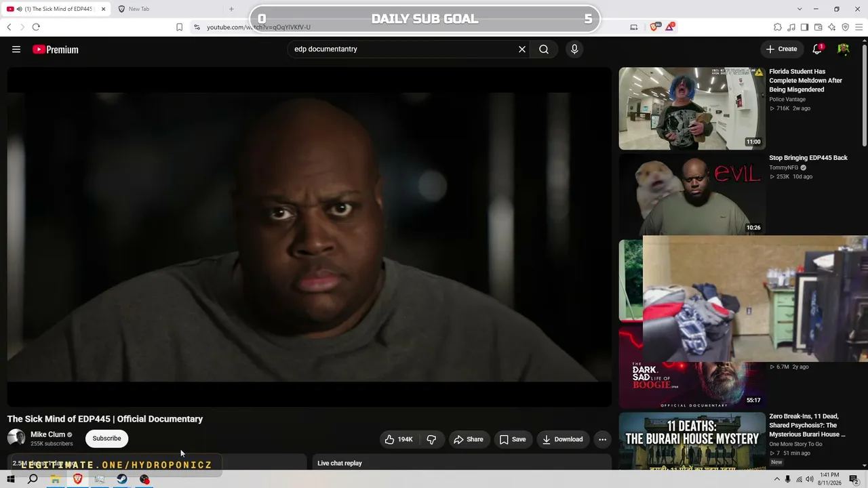Open the Burari House Mystery thumbnail
Screen dimensions: 868x488
(692, 441)
